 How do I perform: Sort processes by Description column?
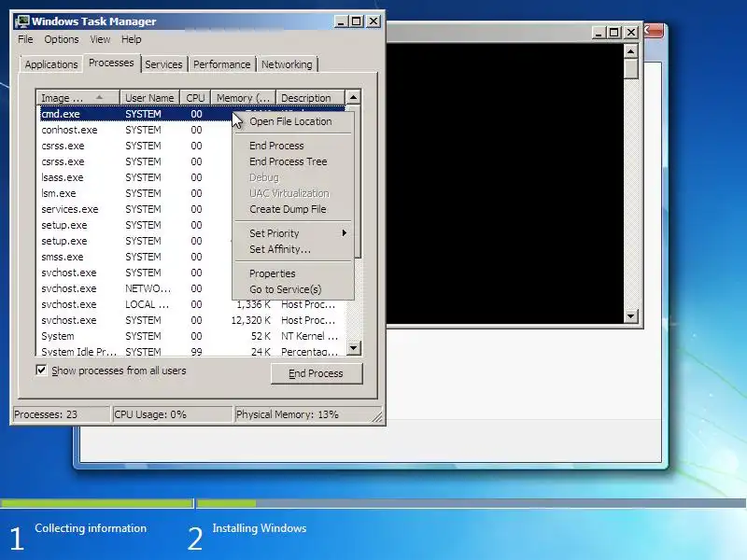coord(310,98)
